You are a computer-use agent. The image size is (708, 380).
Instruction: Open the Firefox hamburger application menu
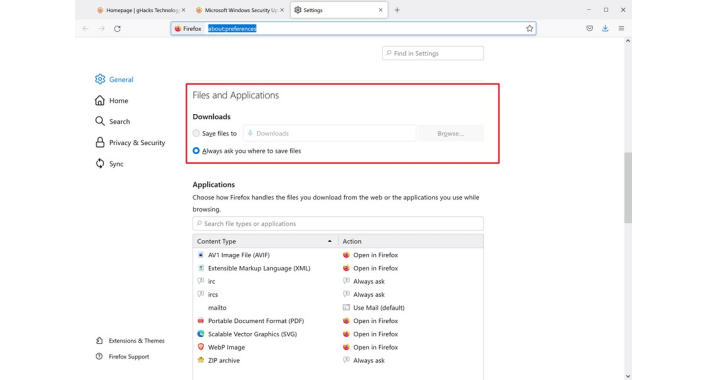click(621, 28)
